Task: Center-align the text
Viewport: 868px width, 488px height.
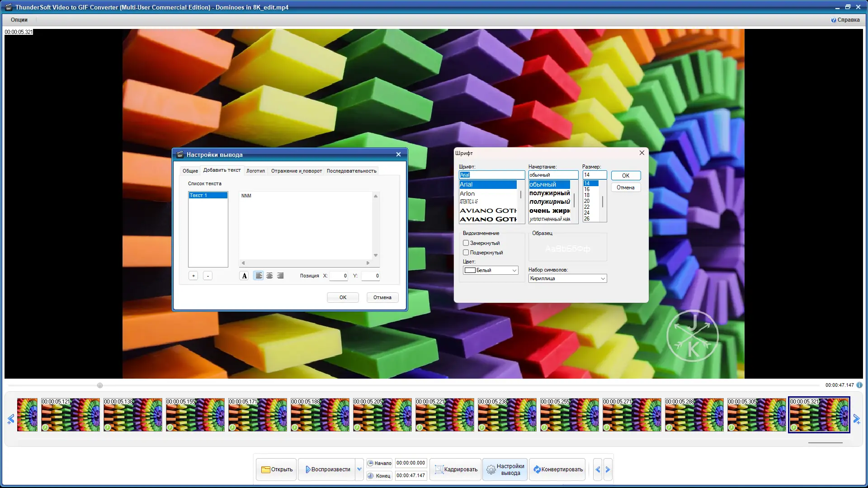Action: (x=269, y=276)
